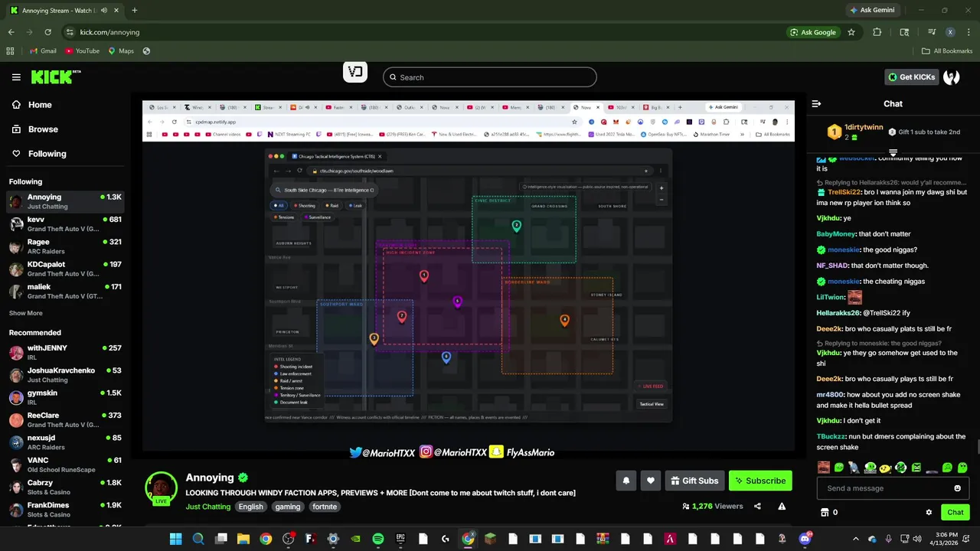Image resolution: width=980 pixels, height=551 pixels.
Task: Click the green Subscribe button
Action: pos(760,481)
